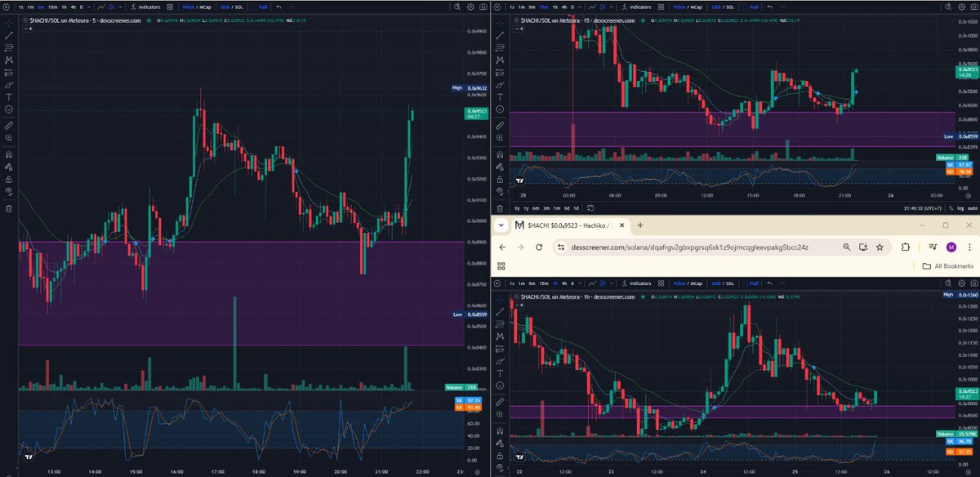Open Chrome tab search dropdown arrow

click(x=501, y=225)
